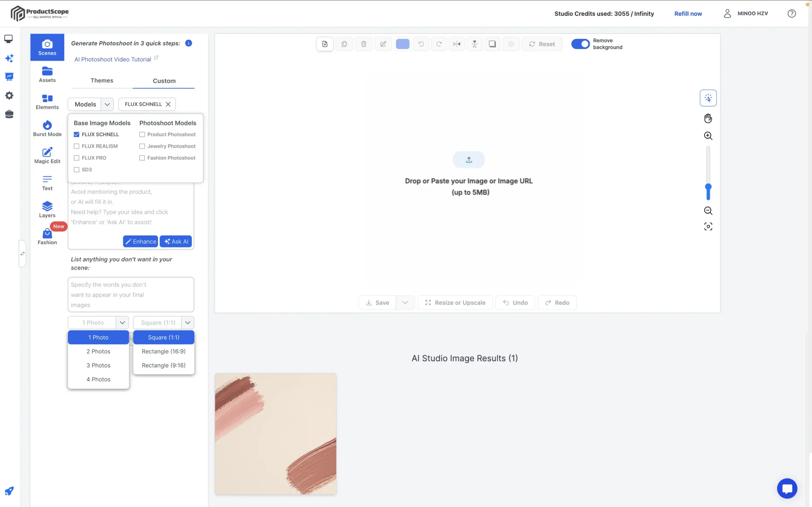The image size is (812, 507).
Task: Toggle the Remove background switch
Action: pyautogui.click(x=580, y=44)
